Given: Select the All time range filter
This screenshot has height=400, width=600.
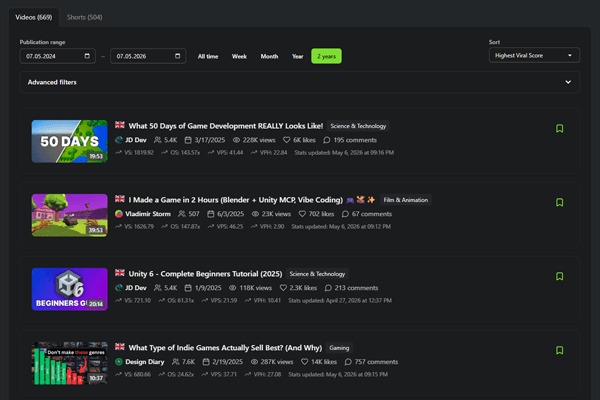Looking at the screenshot, I should (208, 56).
